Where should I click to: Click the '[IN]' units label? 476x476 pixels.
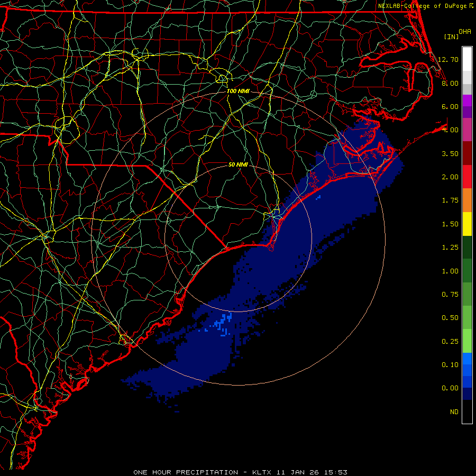[x=451, y=36]
